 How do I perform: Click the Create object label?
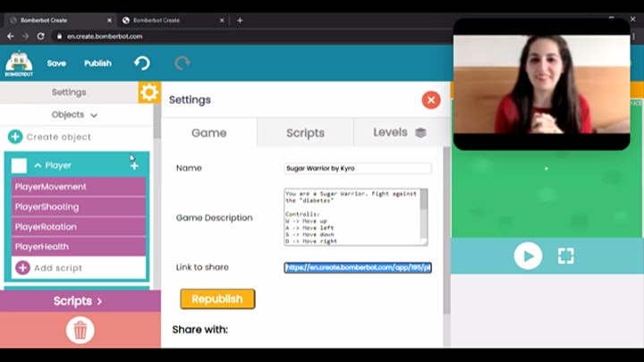[59, 137]
